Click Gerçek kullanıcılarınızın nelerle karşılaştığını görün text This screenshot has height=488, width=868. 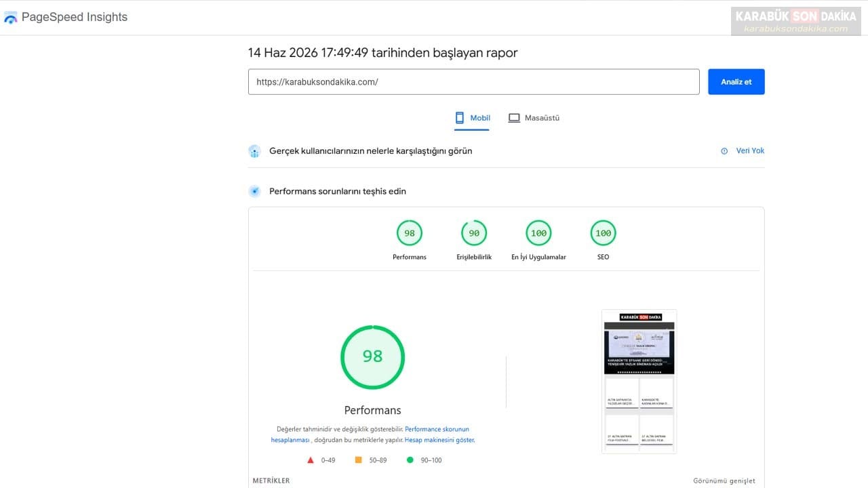click(370, 151)
